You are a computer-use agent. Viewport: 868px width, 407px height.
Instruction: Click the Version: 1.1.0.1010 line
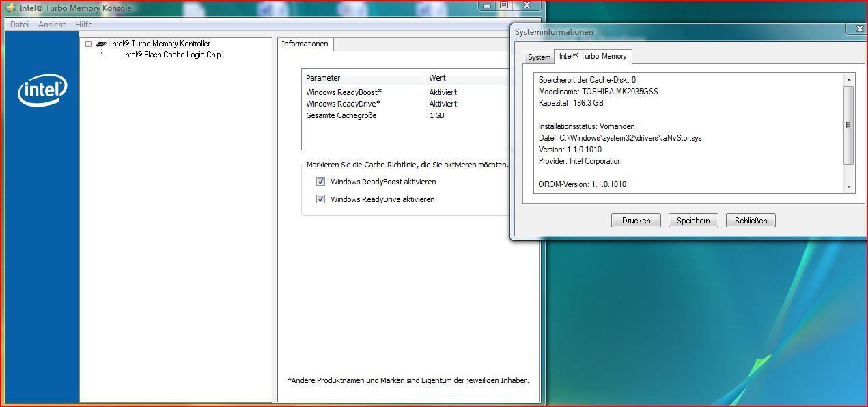[x=570, y=150]
